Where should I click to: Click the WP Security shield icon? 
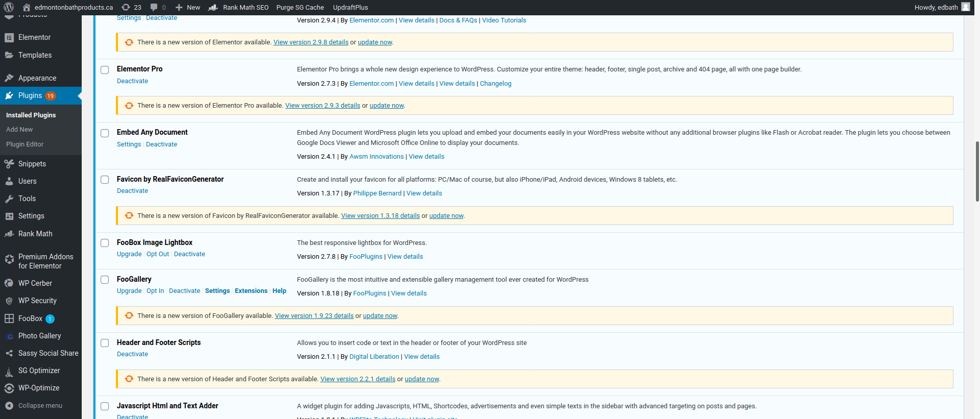pos(9,301)
